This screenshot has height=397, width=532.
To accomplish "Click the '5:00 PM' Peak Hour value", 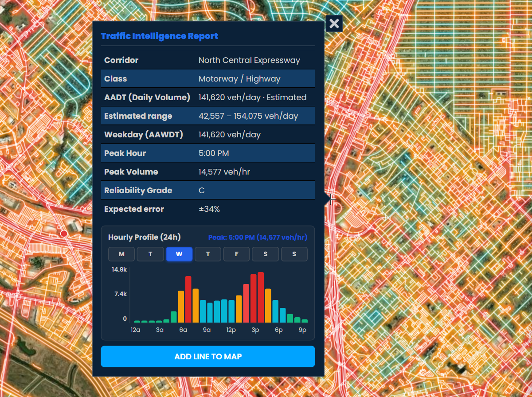I will coord(214,153).
